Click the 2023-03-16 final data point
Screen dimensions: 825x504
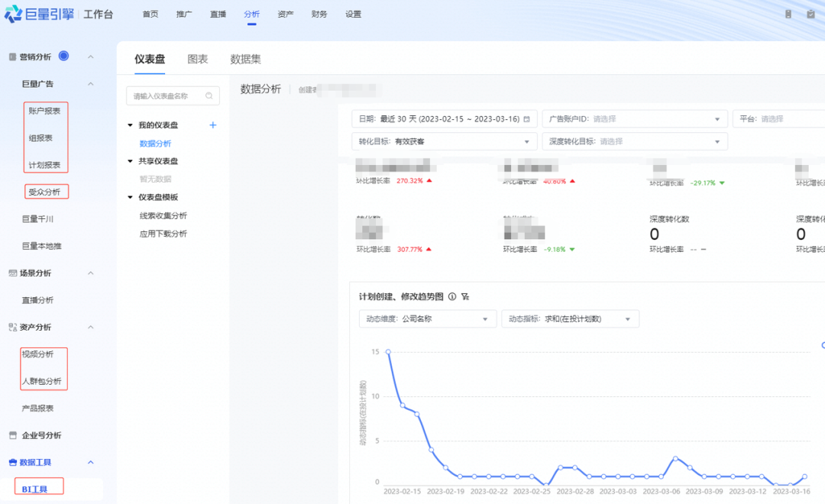click(805, 477)
